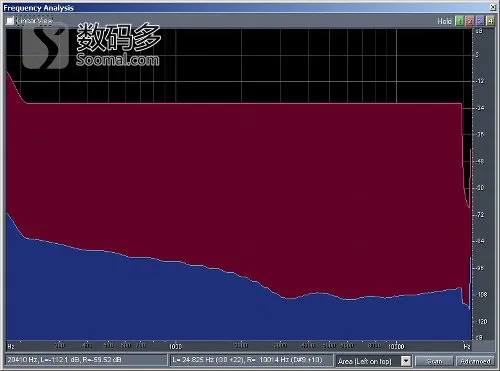
Task: Click the Area (Left on top) combo box
Action: 373,361
